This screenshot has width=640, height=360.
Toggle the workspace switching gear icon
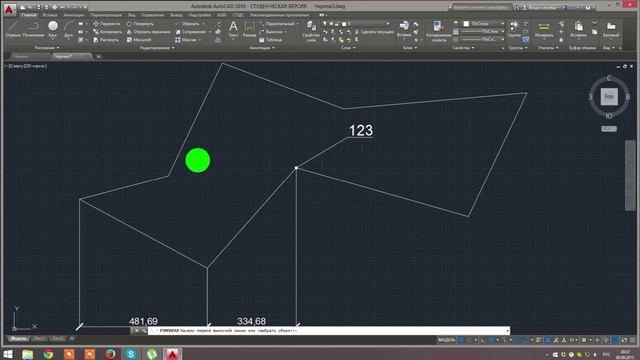tap(584, 340)
